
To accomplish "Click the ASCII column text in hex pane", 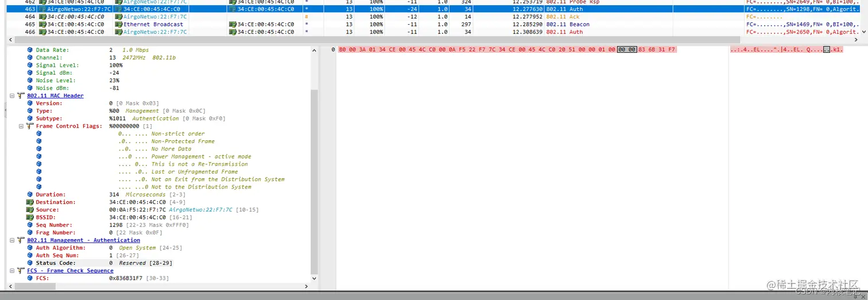I will [x=787, y=50].
